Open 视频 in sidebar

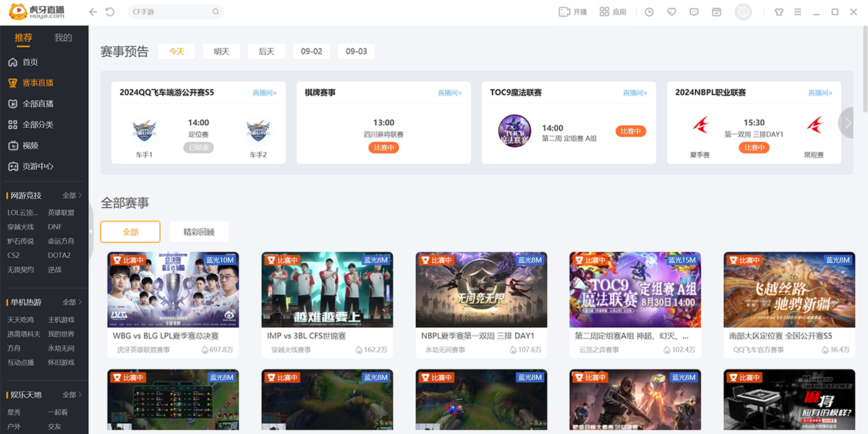click(23, 145)
